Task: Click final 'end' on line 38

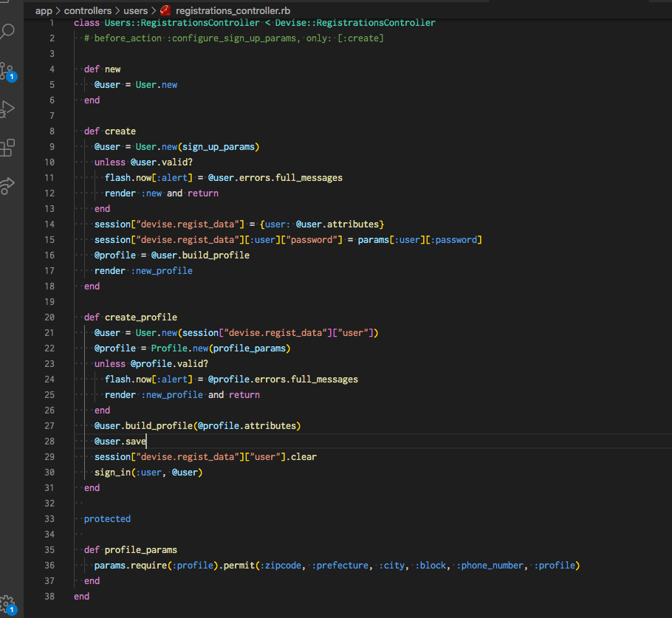Action: [x=81, y=597]
